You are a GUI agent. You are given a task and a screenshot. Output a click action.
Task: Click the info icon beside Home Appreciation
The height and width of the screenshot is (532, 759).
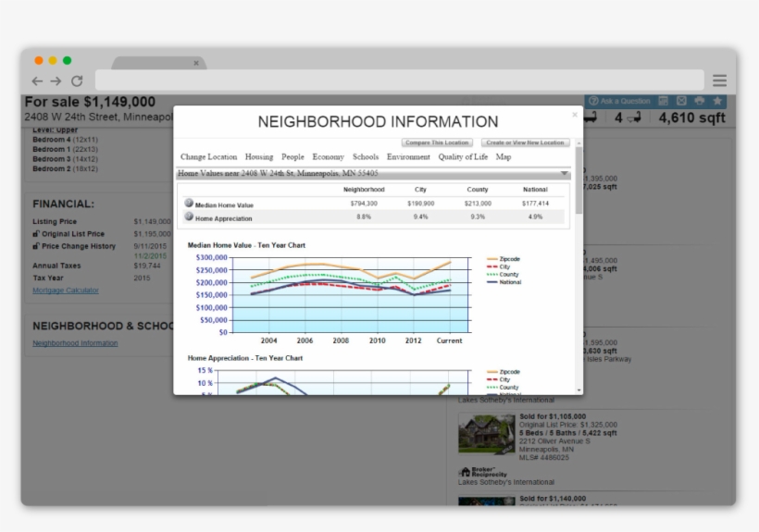click(x=189, y=217)
